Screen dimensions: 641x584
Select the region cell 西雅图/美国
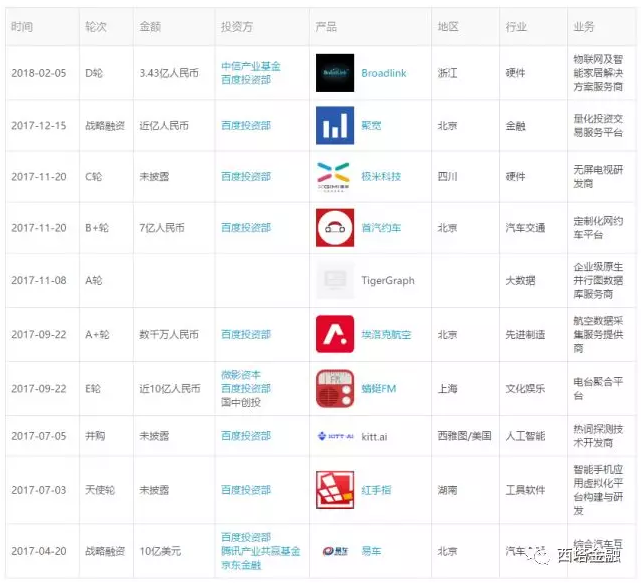coord(464,436)
